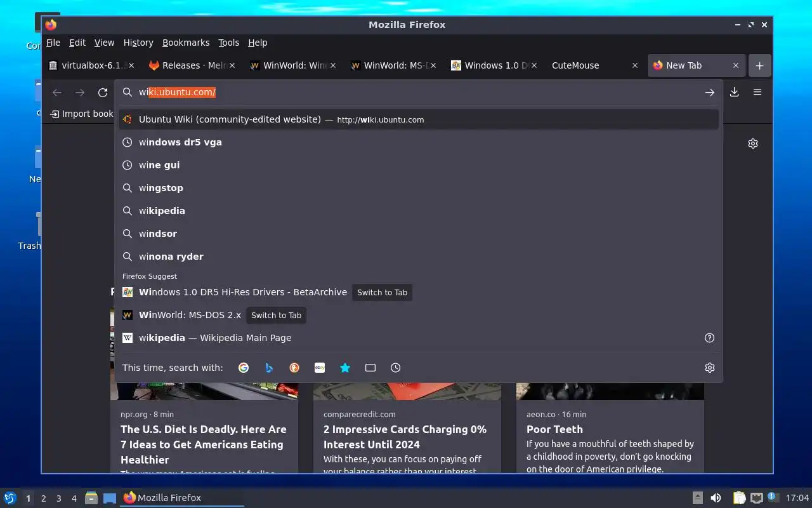812x508 pixels.
Task: Switch to virtual desktop 2
Action: [43, 498]
